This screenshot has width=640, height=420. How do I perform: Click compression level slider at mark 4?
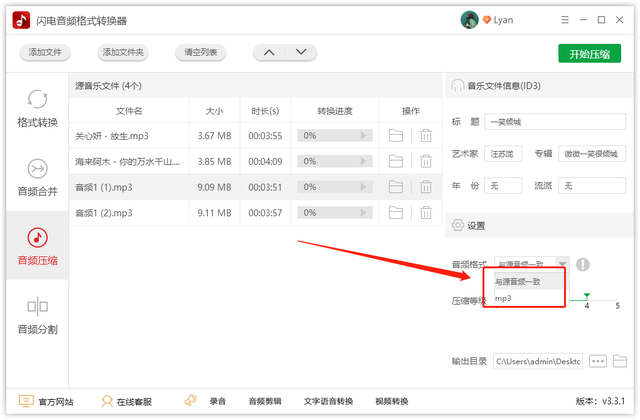[587, 298]
